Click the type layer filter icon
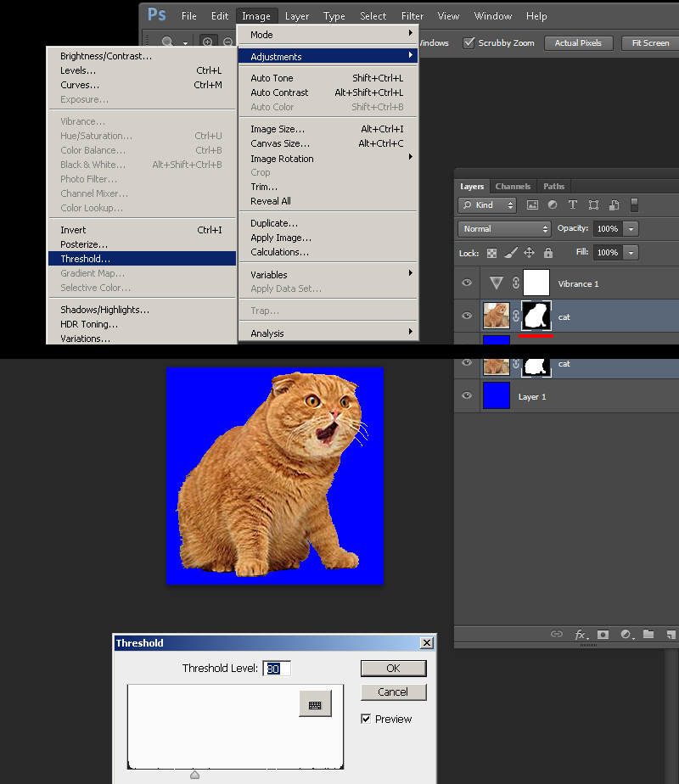Image resolution: width=679 pixels, height=784 pixels. [573, 205]
